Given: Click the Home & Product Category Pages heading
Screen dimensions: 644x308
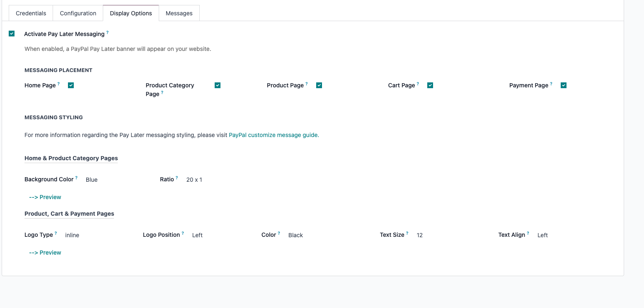Looking at the screenshot, I should (71, 158).
